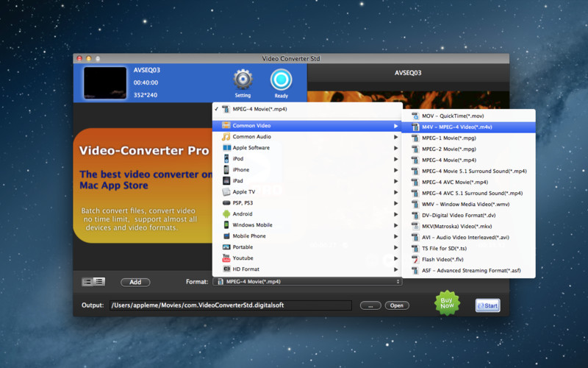The width and height of the screenshot is (588, 368).
Task: Click the browse '...' button
Action: (x=370, y=305)
